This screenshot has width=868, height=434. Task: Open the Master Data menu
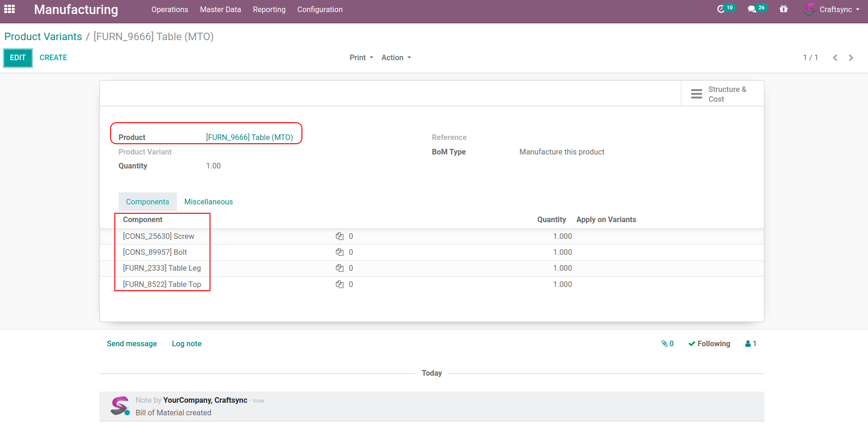(x=220, y=9)
